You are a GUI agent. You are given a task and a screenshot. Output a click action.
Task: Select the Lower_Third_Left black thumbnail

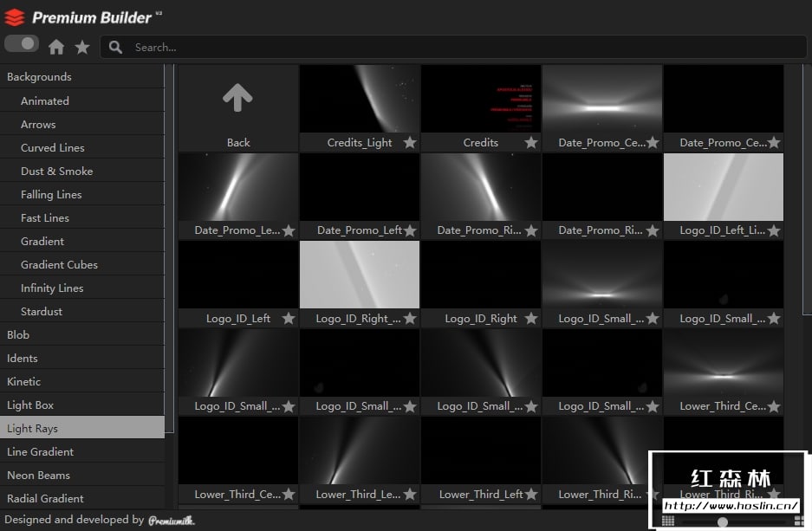click(x=481, y=450)
